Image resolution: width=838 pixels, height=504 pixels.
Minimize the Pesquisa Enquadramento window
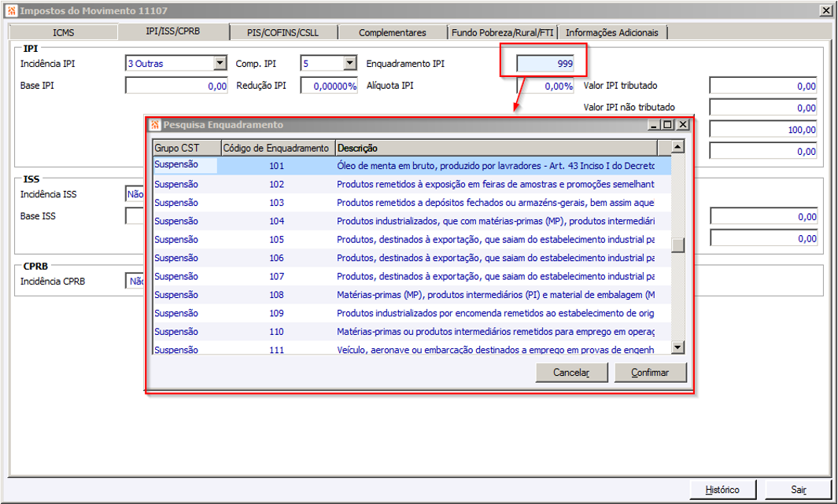[x=654, y=124]
